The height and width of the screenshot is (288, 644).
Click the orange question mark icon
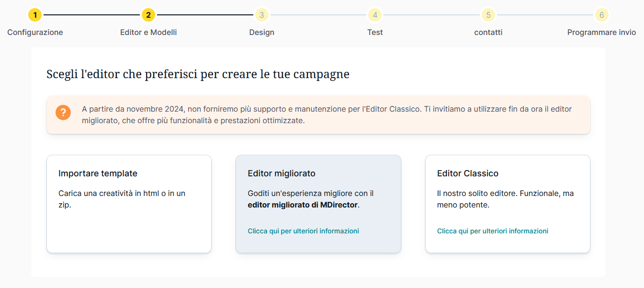(63, 113)
